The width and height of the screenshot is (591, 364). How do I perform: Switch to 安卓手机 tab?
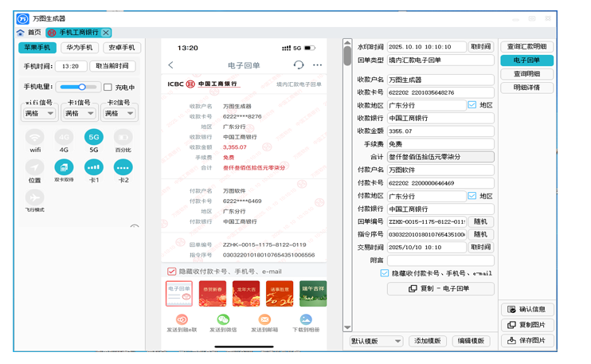click(x=122, y=48)
